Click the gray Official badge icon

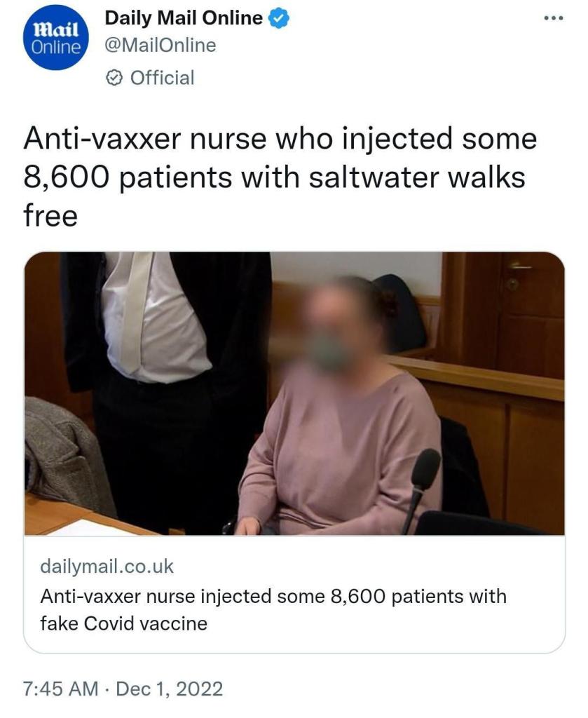pos(114,78)
